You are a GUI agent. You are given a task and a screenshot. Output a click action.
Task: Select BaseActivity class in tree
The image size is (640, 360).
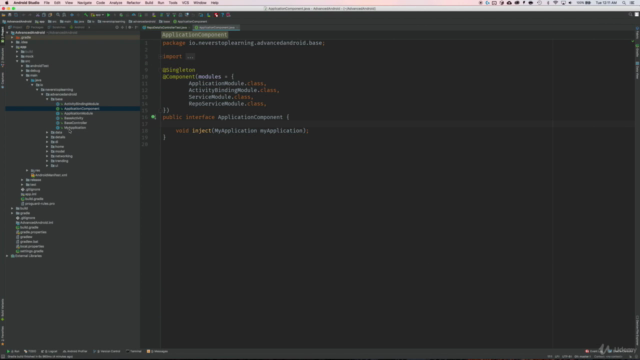tap(73, 118)
